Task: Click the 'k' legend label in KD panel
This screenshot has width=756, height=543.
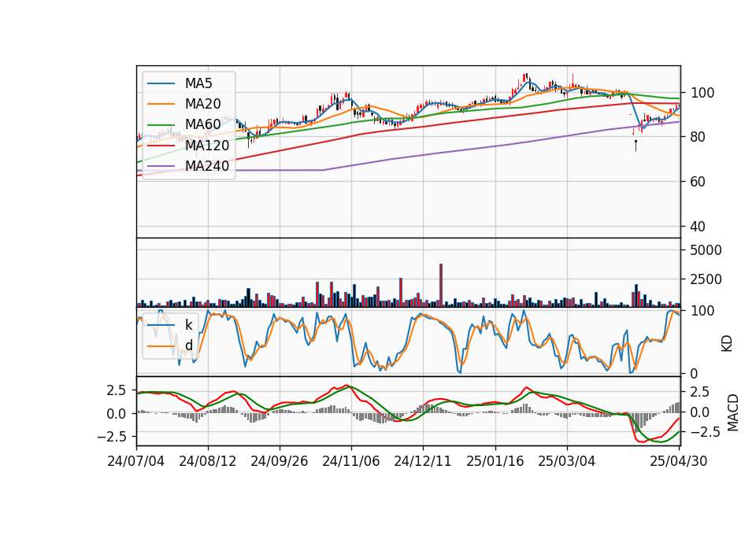Action: click(188, 325)
